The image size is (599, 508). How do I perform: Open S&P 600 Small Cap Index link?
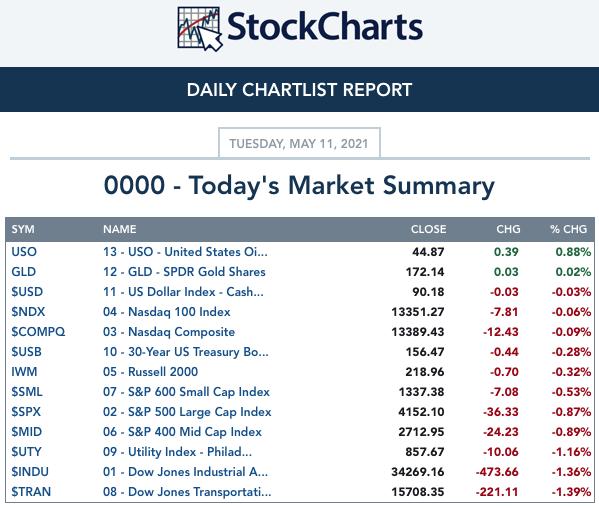pyautogui.click(x=186, y=392)
